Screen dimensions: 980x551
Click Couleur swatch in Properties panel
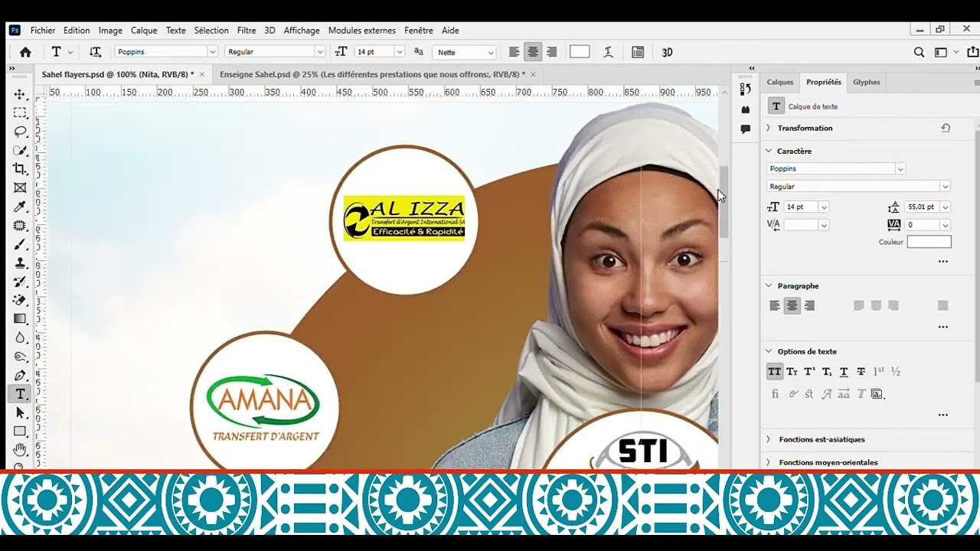click(929, 242)
